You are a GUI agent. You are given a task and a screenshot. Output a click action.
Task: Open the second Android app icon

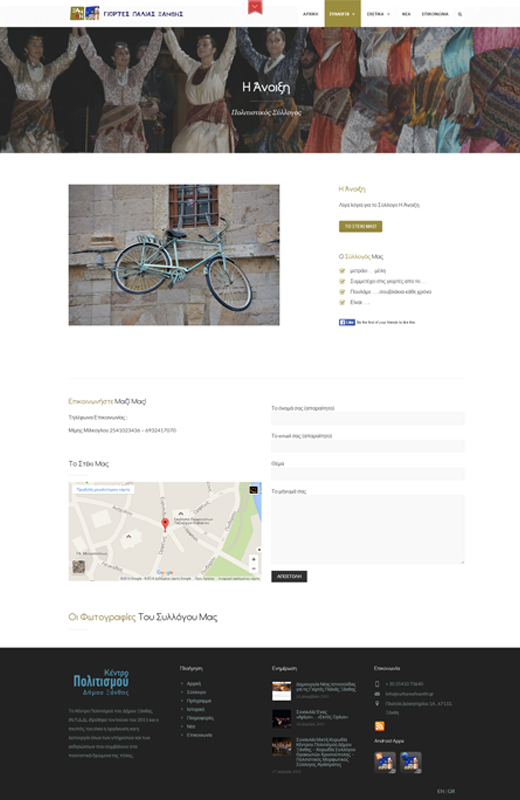click(411, 762)
